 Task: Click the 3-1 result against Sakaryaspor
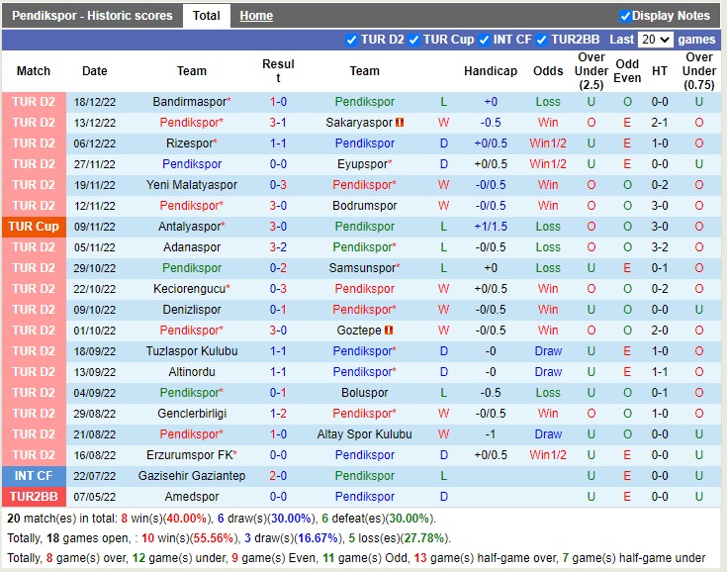[278, 123]
